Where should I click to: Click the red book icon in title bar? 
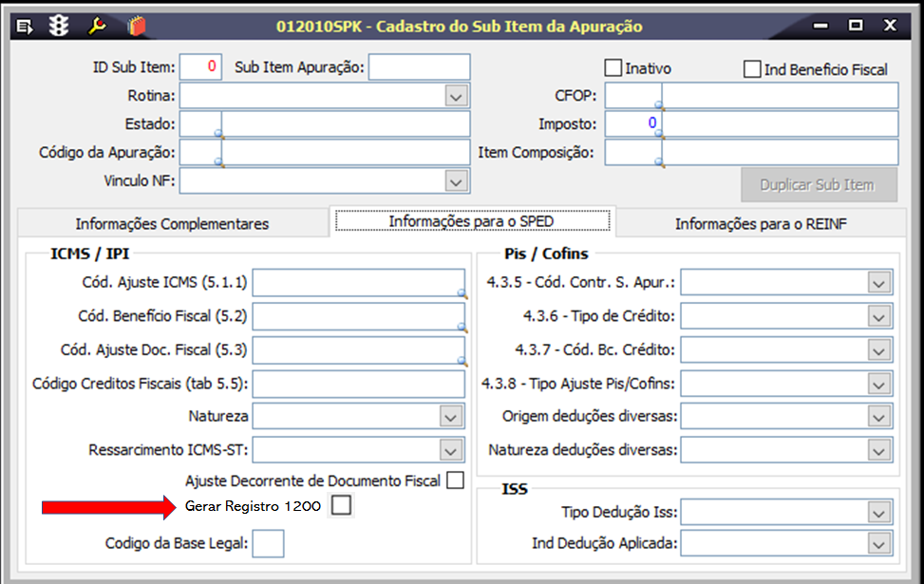pyautogui.click(x=136, y=26)
